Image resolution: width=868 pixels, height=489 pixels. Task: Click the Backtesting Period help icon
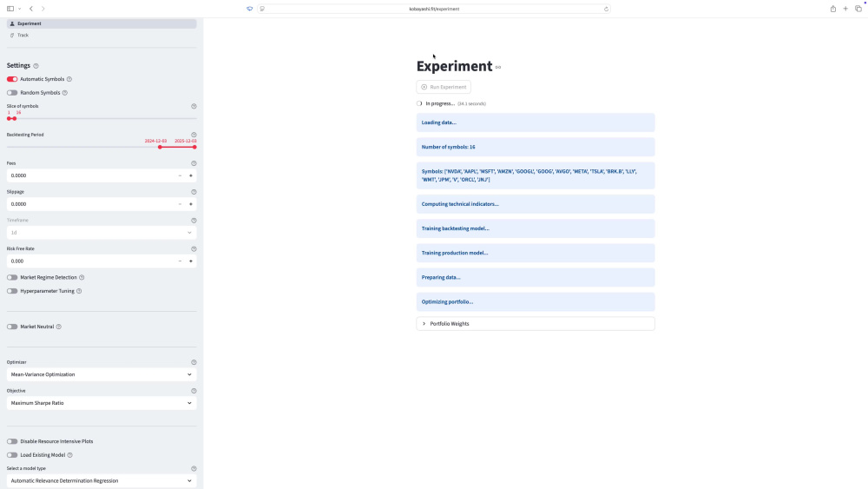coord(194,135)
